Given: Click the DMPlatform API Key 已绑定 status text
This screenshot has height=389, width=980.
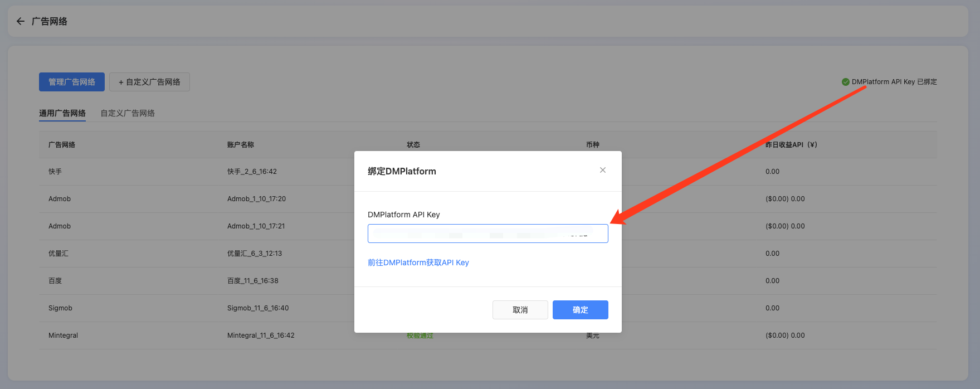Looking at the screenshot, I should pyautogui.click(x=894, y=82).
